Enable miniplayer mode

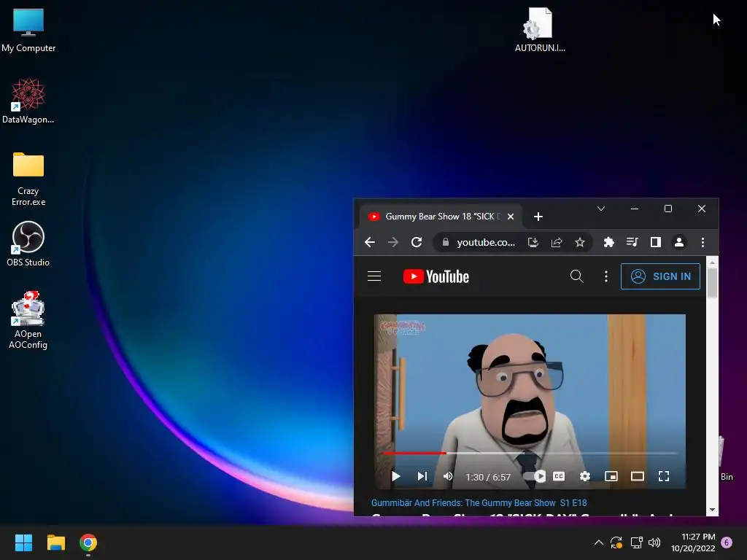click(x=611, y=476)
